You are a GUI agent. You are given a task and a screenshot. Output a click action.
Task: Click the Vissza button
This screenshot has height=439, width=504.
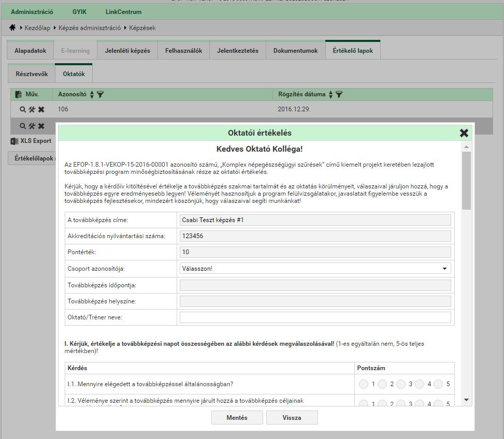[x=292, y=417]
